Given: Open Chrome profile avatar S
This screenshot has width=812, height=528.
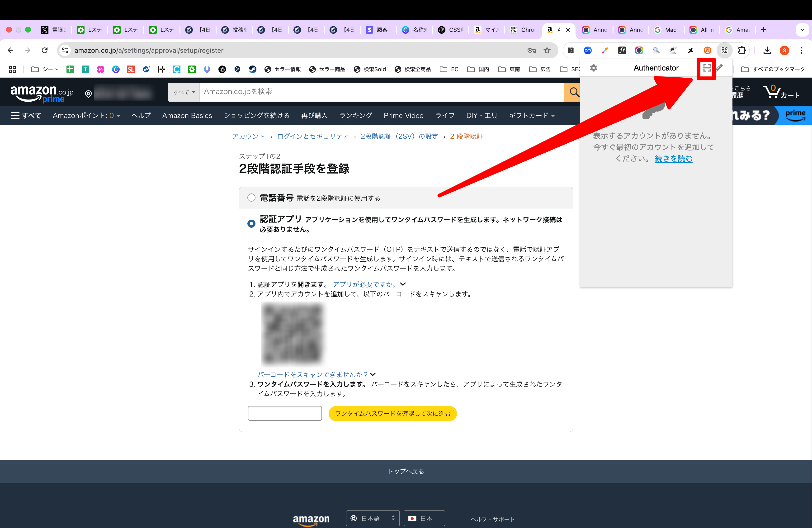Looking at the screenshot, I should (x=784, y=51).
